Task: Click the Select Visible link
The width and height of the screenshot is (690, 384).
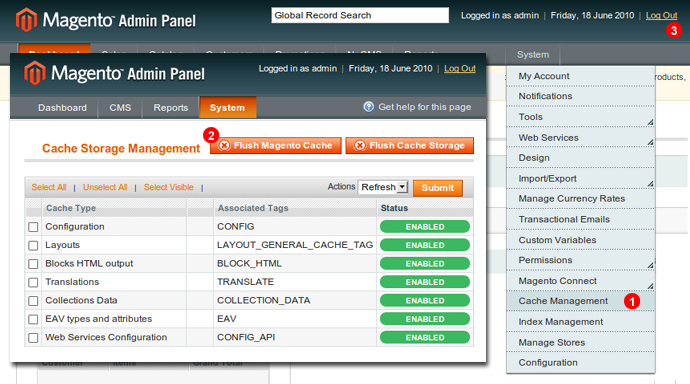Action: pyautogui.click(x=169, y=187)
